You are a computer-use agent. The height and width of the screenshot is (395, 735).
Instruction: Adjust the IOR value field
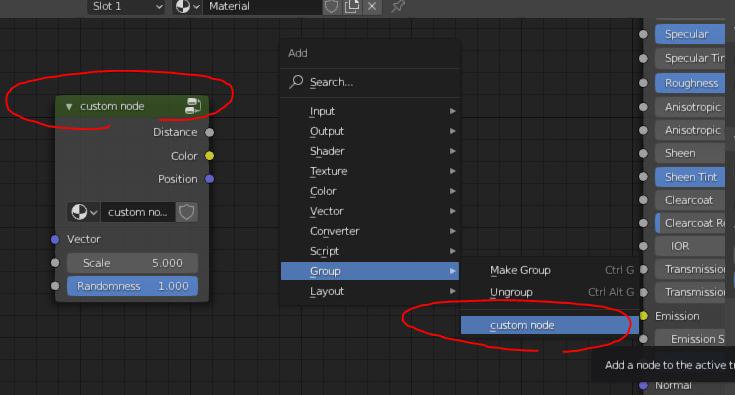coord(690,246)
